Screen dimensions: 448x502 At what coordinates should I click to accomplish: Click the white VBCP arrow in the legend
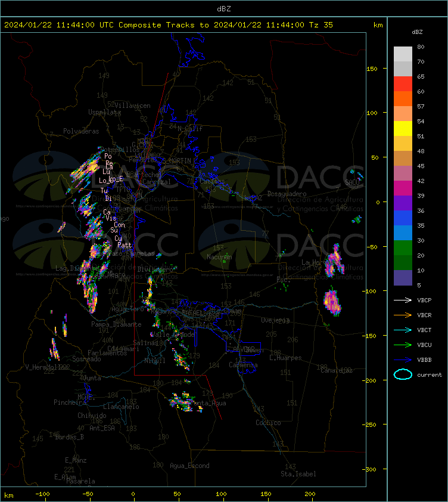tap(403, 300)
